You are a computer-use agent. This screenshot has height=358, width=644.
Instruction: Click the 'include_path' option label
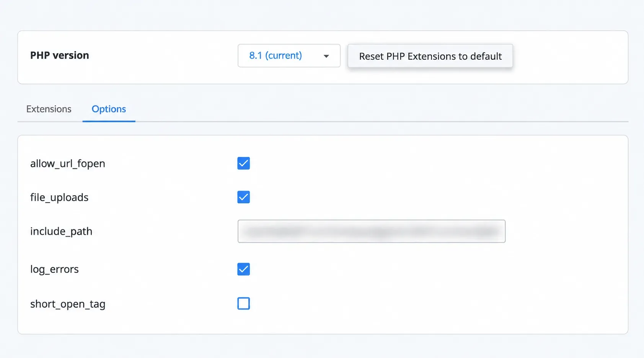pyautogui.click(x=61, y=232)
